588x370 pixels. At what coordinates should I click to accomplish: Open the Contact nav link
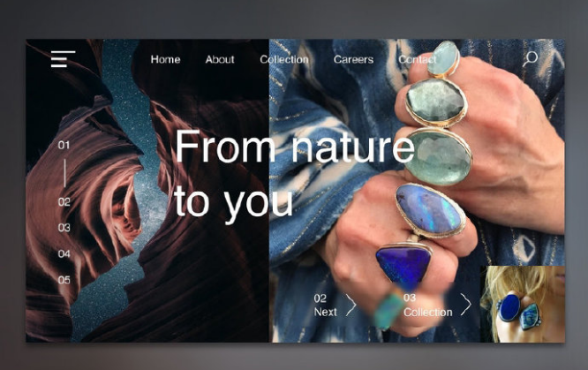pyautogui.click(x=417, y=60)
